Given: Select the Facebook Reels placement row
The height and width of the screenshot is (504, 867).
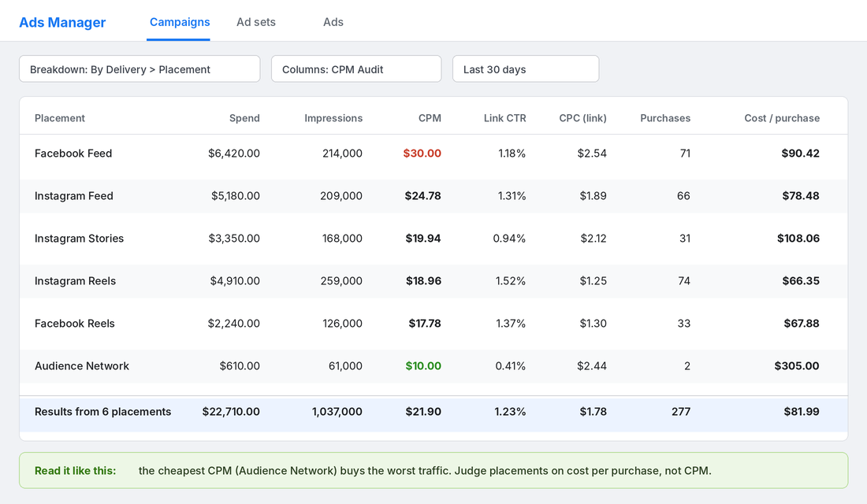Looking at the screenshot, I should click(x=433, y=324).
